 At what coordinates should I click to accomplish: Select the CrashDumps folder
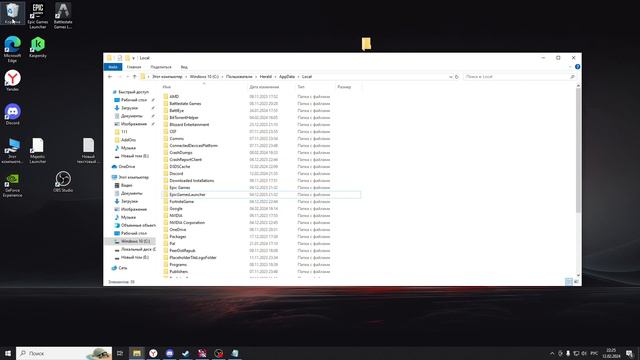coord(180,153)
